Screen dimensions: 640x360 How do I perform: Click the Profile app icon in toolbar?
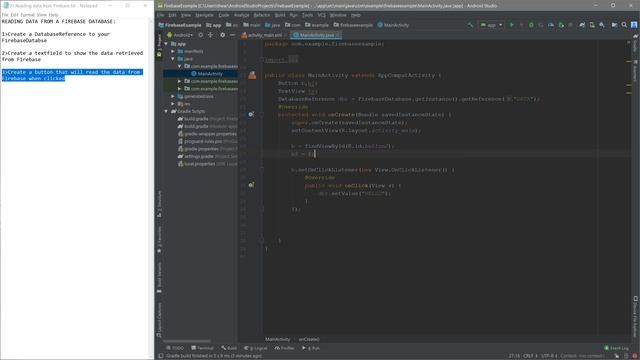coord(551,25)
